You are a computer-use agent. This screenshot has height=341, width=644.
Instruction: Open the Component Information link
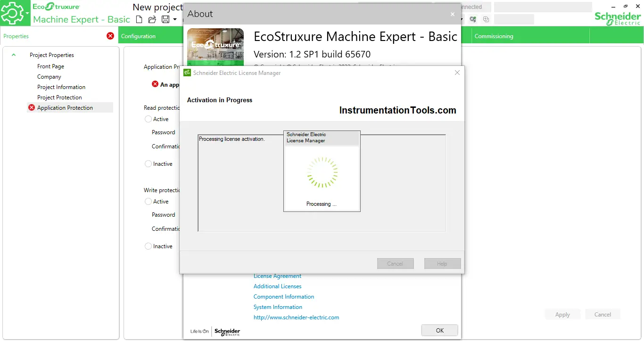point(284,297)
